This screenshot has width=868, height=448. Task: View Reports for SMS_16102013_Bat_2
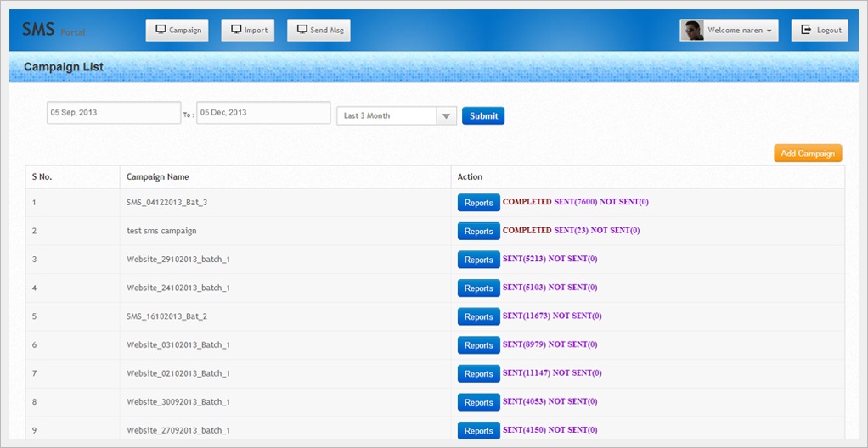pos(478,316)
